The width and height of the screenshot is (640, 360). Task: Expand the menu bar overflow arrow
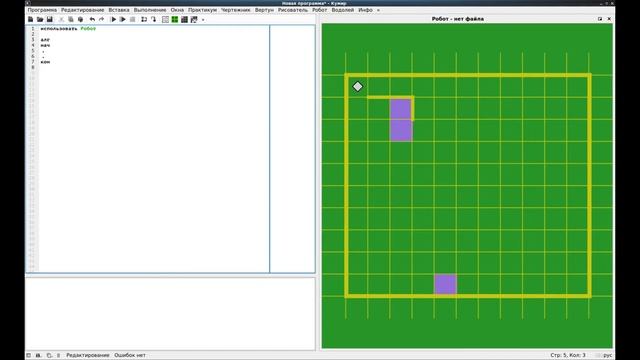point(378,10)
